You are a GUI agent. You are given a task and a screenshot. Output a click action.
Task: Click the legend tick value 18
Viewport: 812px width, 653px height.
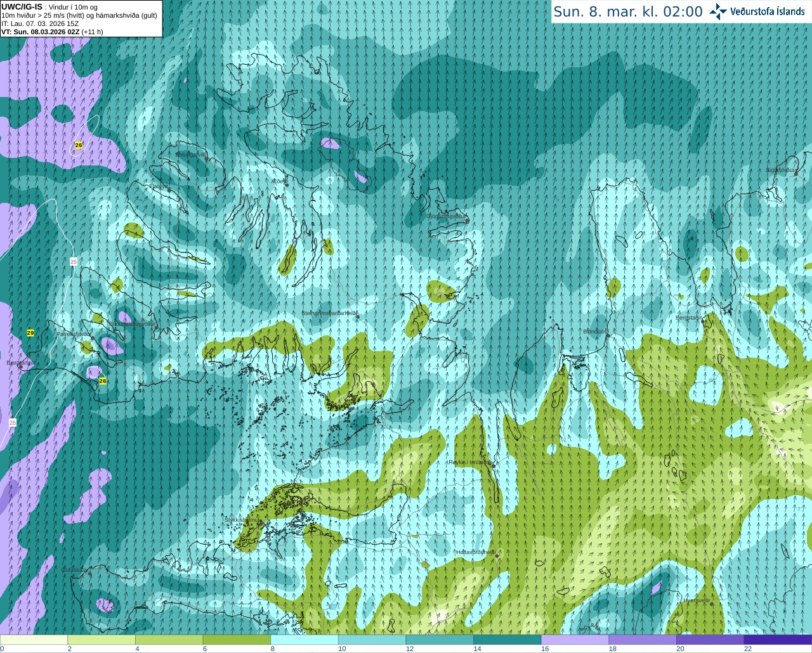click(613, 649)
